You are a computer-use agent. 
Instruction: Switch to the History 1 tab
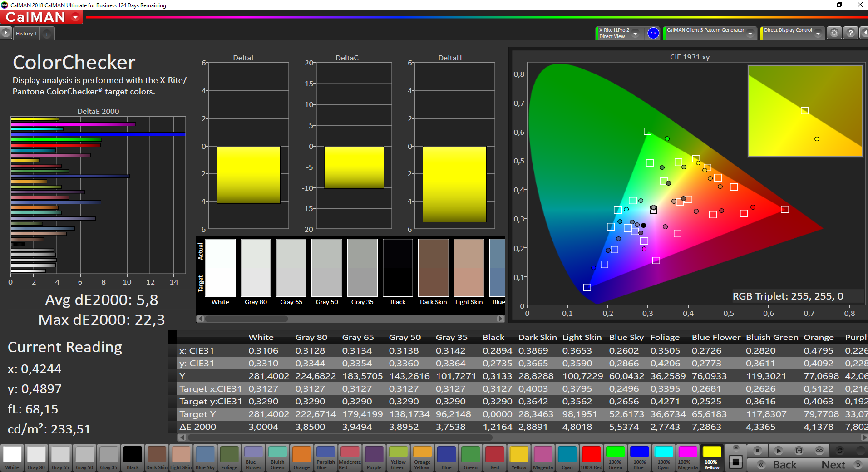coord(26,34)
